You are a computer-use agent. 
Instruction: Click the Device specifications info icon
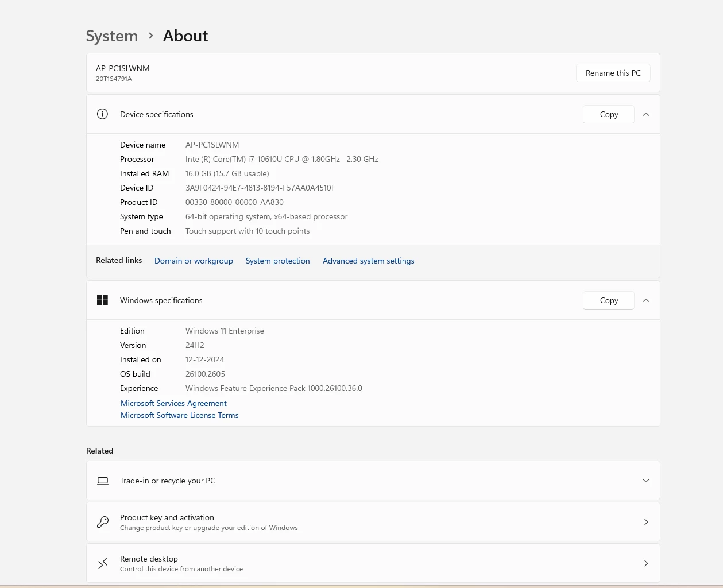click(x=102, y=114)
